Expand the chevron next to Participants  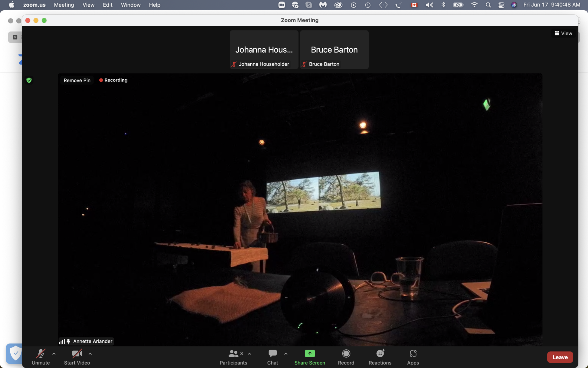point(249,354)
